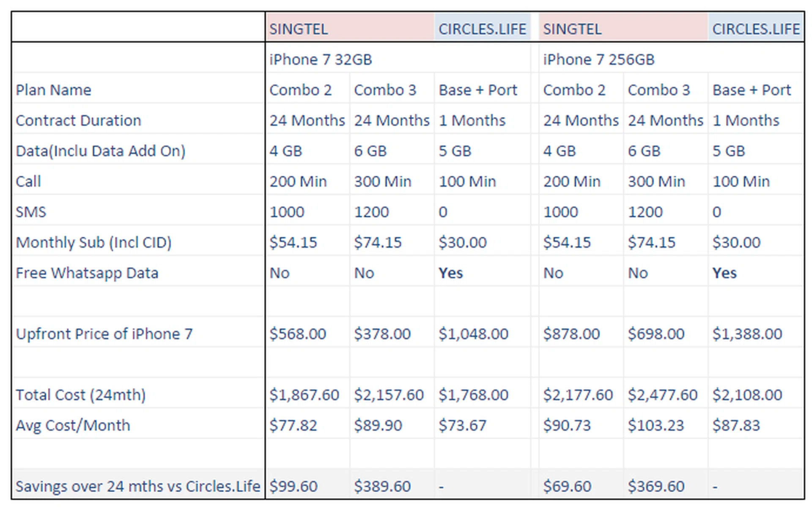This screenshot has height=508, width=812.
Task: Select the Data(Inclu Data Add On) label
Action: (101, 151)
